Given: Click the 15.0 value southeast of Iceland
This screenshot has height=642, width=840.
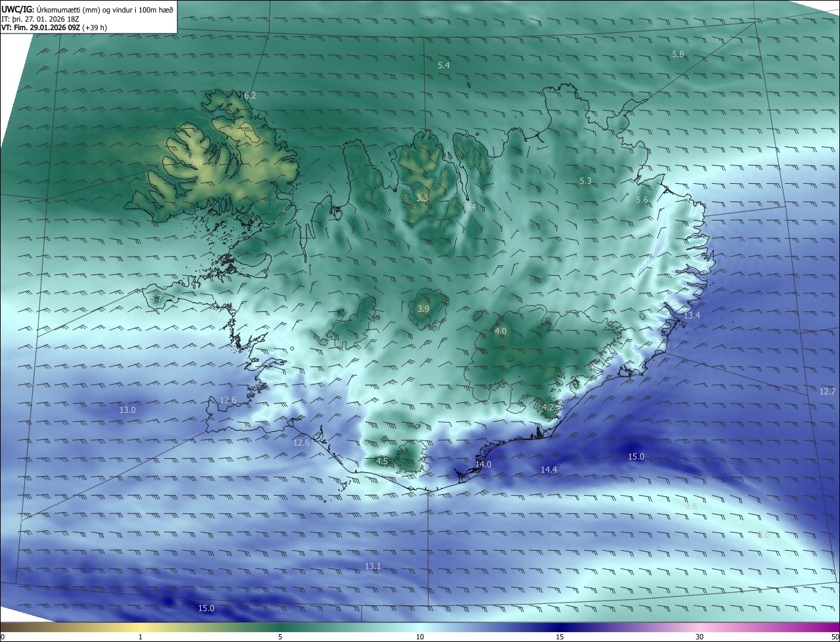Looking at the screenshot, I should [636, 456].
